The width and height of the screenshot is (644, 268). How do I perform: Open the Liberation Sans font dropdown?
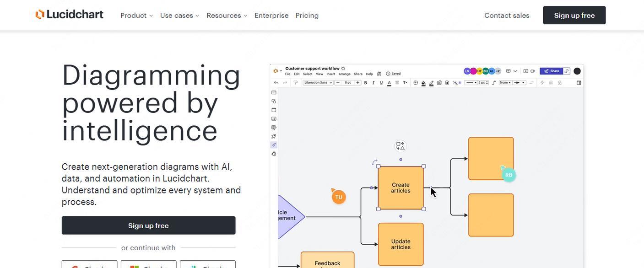pyautogui.click(x=318, y=83)
